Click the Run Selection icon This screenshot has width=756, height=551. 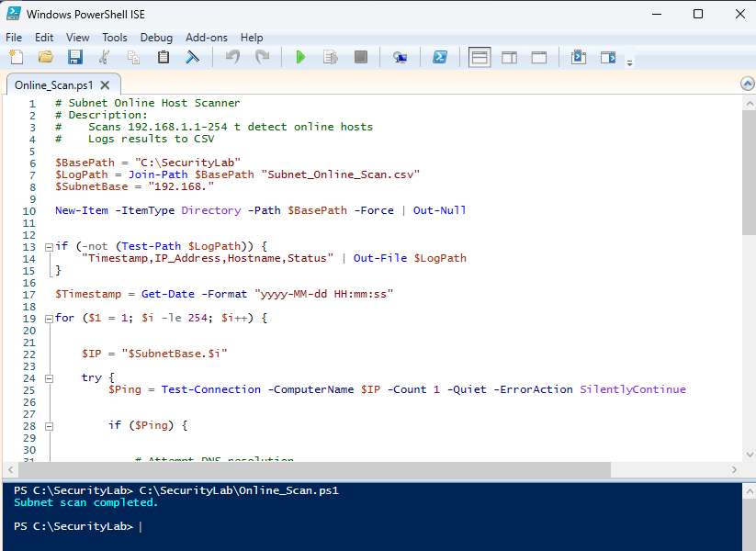(331, 58)
